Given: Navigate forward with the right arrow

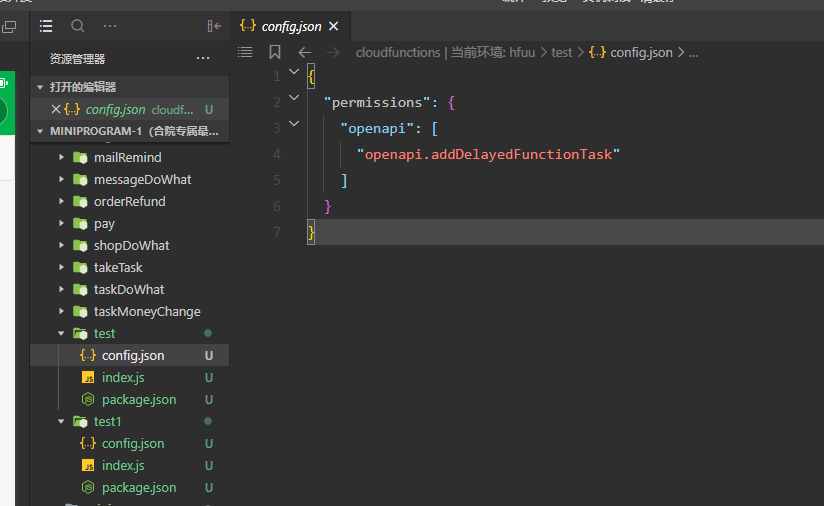Looking at the screenshot, I should 333,53.
